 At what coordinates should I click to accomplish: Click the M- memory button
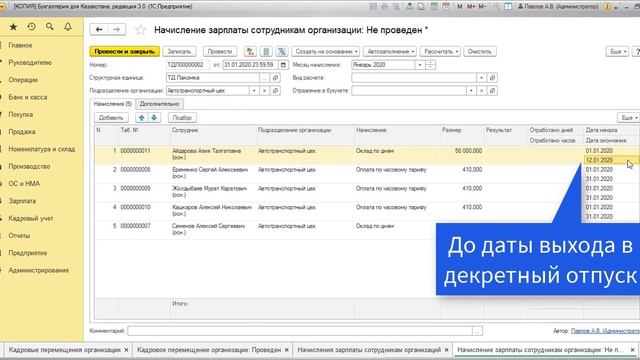(482, 7)
